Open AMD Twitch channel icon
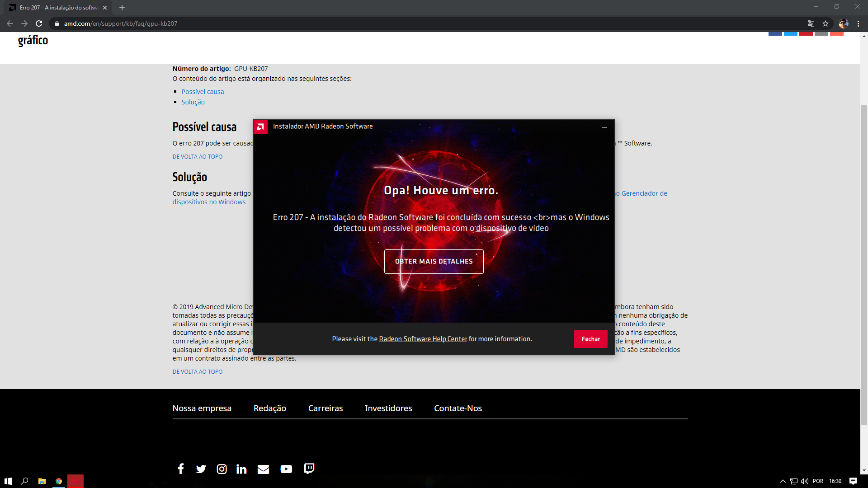 309,469
